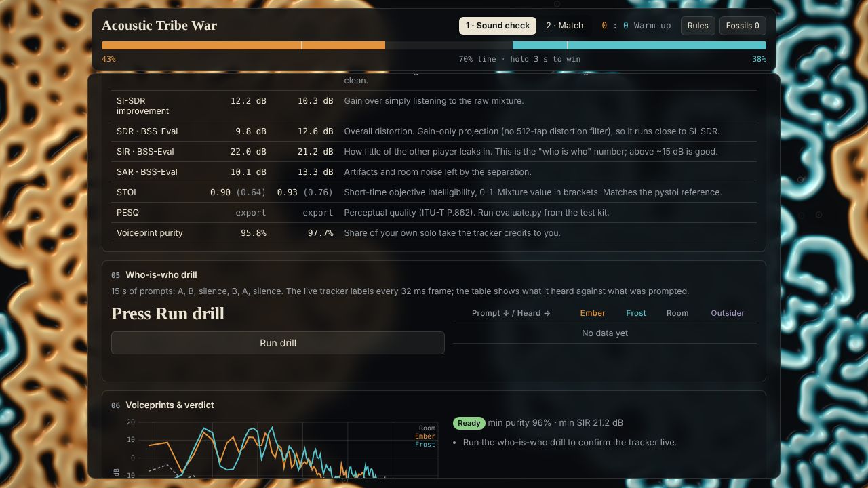868x488 pixels.
Task: Select the Frost column header
Action: click(x=636, y=313)
